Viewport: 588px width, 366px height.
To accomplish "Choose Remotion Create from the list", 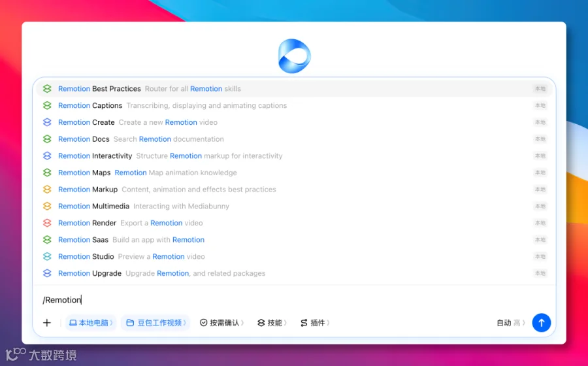I will coord(294,122).
